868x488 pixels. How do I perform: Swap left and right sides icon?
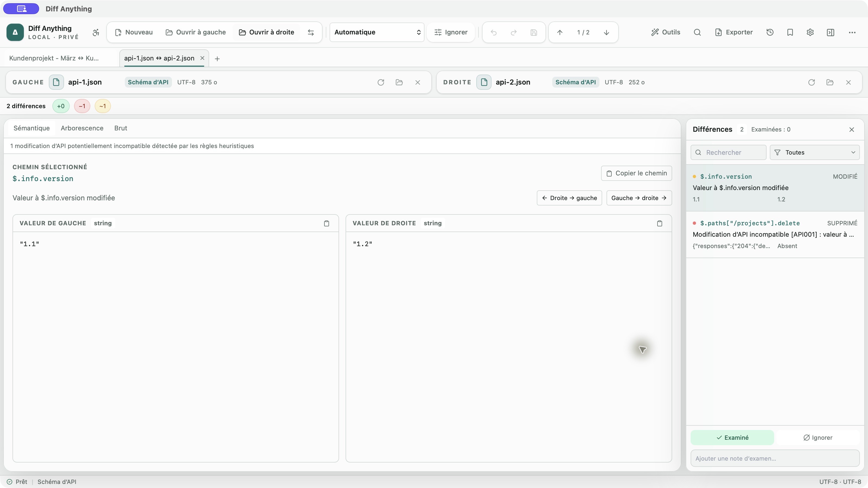(x=311, y=32)
